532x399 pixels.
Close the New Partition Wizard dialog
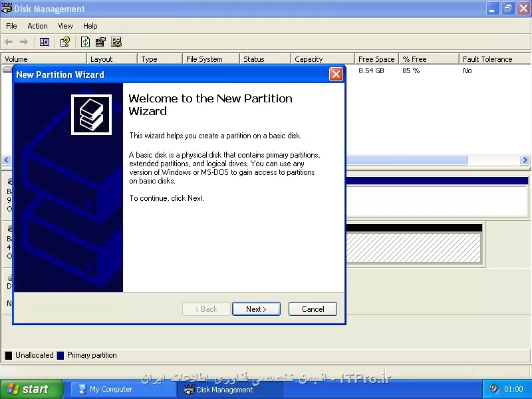point(336,74)
